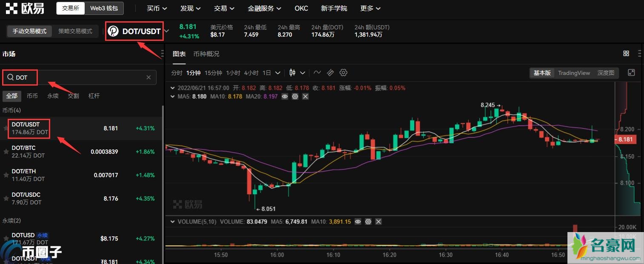Select the 1分钟 interval
Viewport: 644px width, 264px height.
click(x=193, y=73)
